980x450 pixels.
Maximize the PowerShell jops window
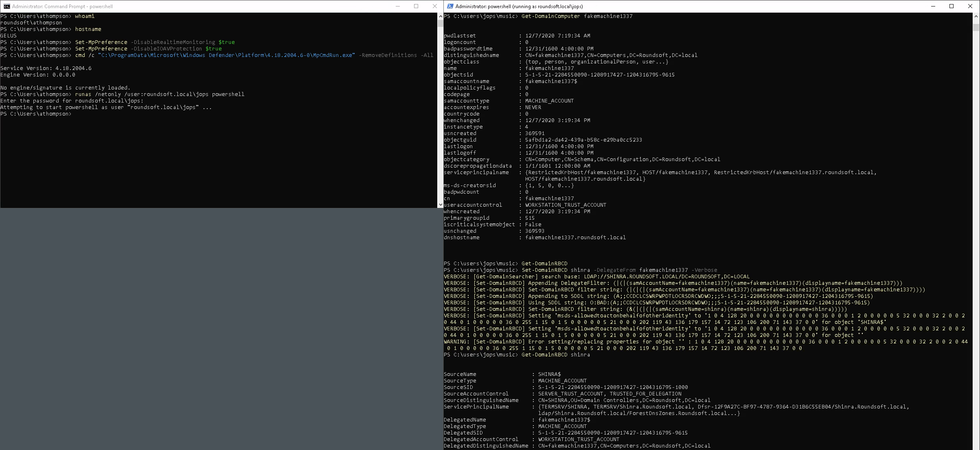click(x=951, y=6)
